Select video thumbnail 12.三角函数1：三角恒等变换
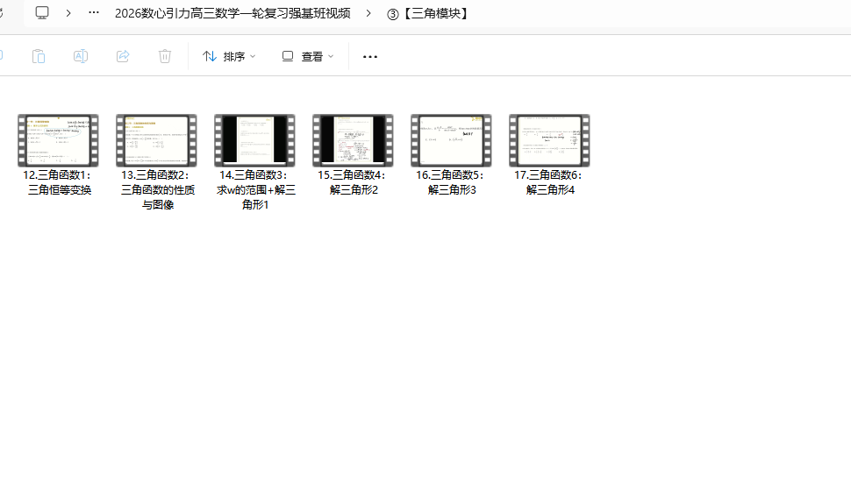The height and width of the screenshot is (504, 851). coord(58,140)
